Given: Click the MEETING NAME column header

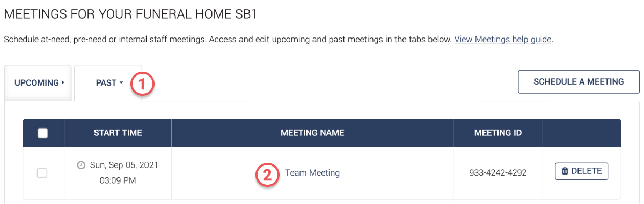Looking at the screenshot, I should pos(312,133).
